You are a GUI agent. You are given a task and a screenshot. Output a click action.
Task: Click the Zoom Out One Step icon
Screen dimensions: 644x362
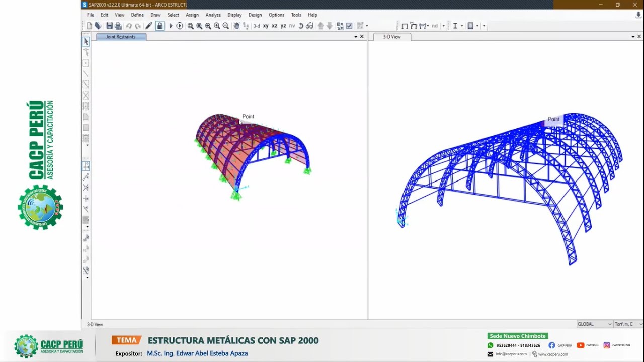(x=226, y=26)
